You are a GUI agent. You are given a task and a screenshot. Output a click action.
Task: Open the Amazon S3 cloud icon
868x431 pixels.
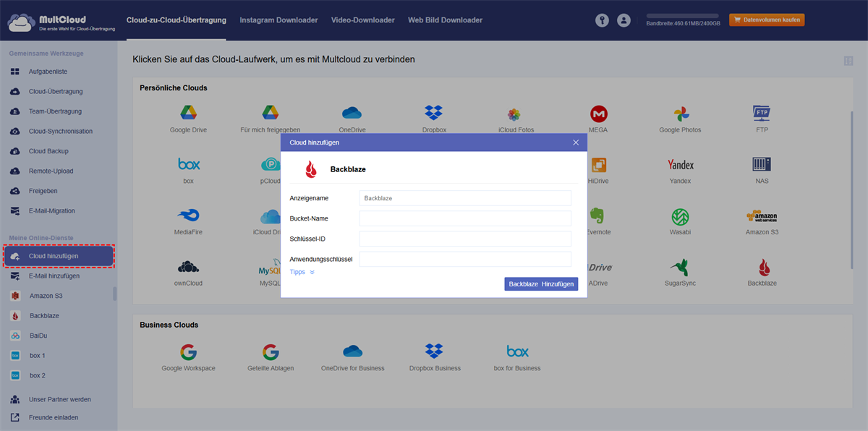pos(762,217)
